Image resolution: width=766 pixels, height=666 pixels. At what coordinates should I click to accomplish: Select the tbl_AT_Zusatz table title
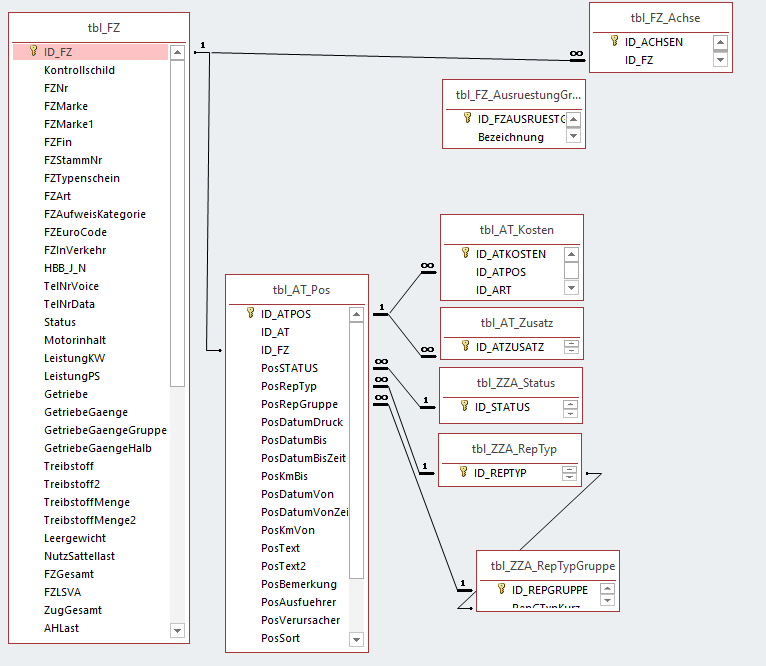pyautogui.click(x=517, y=323)
